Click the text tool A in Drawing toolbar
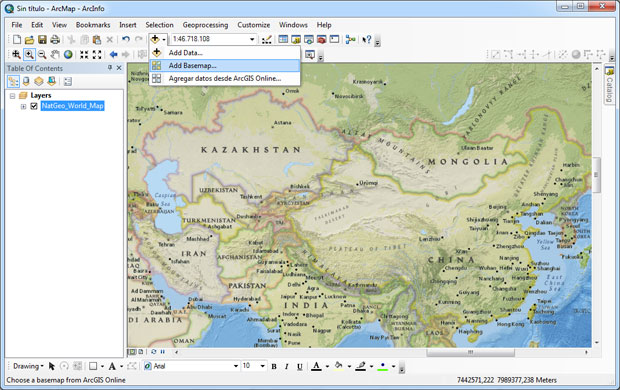 tap(112, 366)
